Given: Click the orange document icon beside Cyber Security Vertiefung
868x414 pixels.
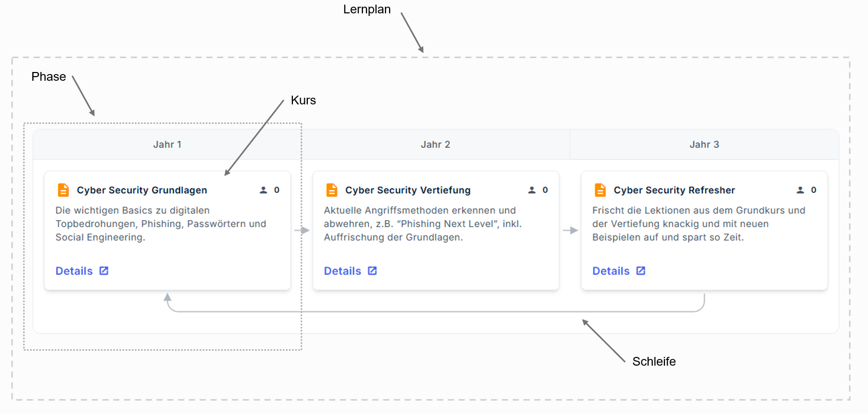Looking at the screenshot, I should coord(332,190).
